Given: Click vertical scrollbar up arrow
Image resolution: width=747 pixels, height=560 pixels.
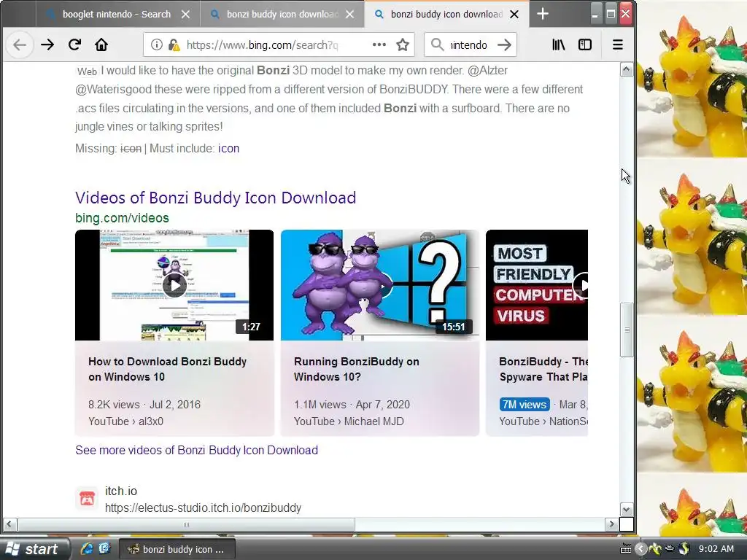Looking at the screenshot, I should [x=627, y=69].
